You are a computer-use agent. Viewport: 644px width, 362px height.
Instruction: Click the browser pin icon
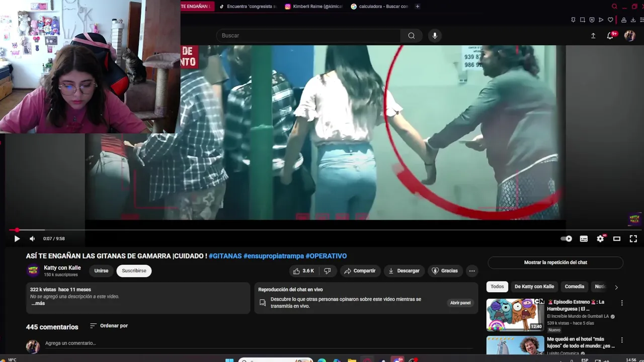point(573,20)
